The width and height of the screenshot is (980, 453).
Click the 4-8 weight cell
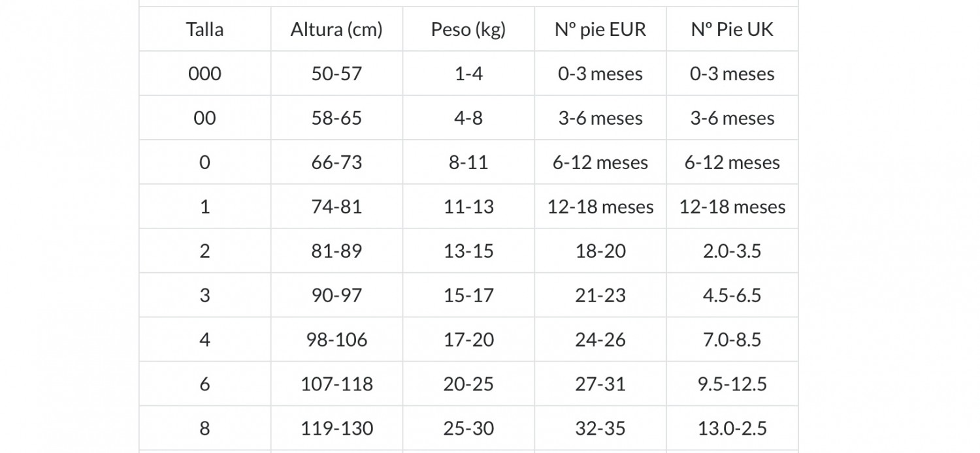click(468, 118)
